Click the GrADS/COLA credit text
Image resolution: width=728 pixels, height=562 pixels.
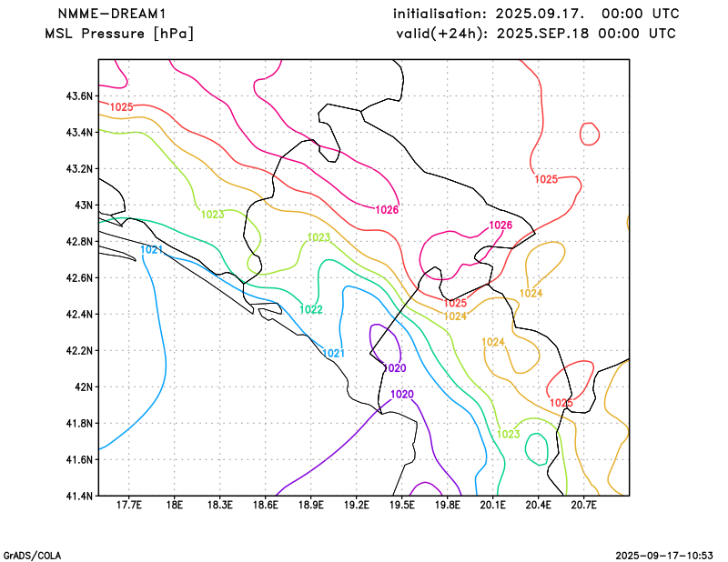tap(32, 556)
